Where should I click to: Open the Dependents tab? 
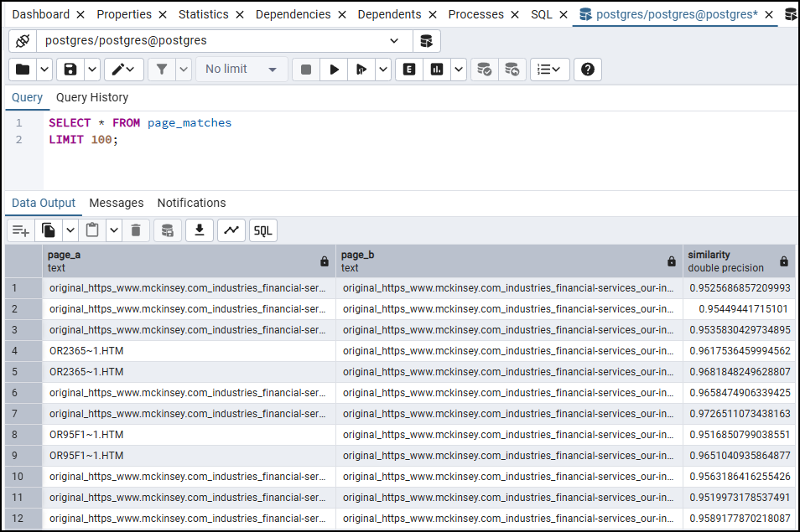pos(389,15)
